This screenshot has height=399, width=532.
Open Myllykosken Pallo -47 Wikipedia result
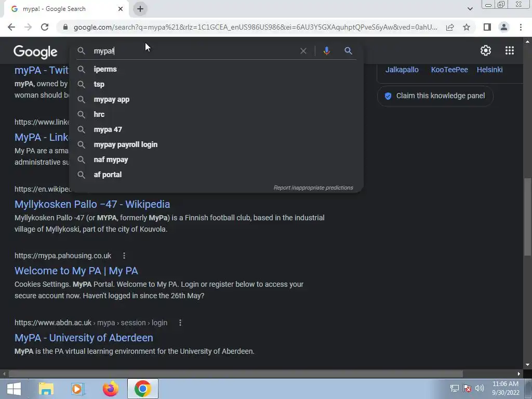click(x=92, y=204)
